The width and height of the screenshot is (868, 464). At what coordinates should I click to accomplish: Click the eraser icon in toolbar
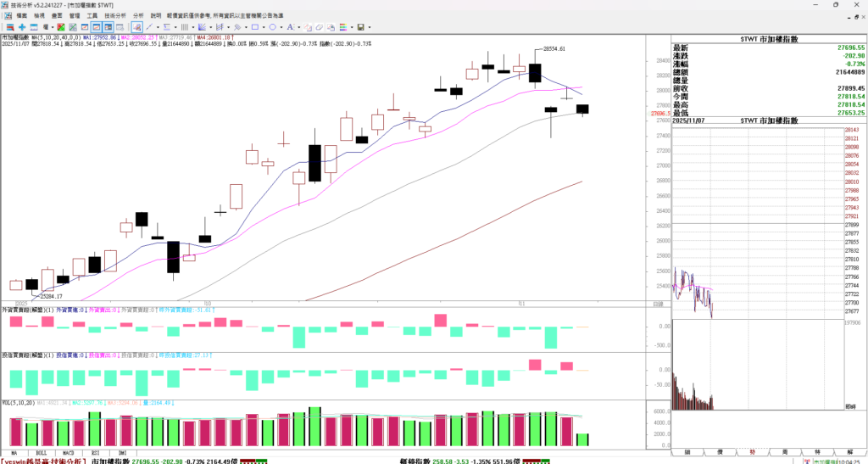click(320, 27)
